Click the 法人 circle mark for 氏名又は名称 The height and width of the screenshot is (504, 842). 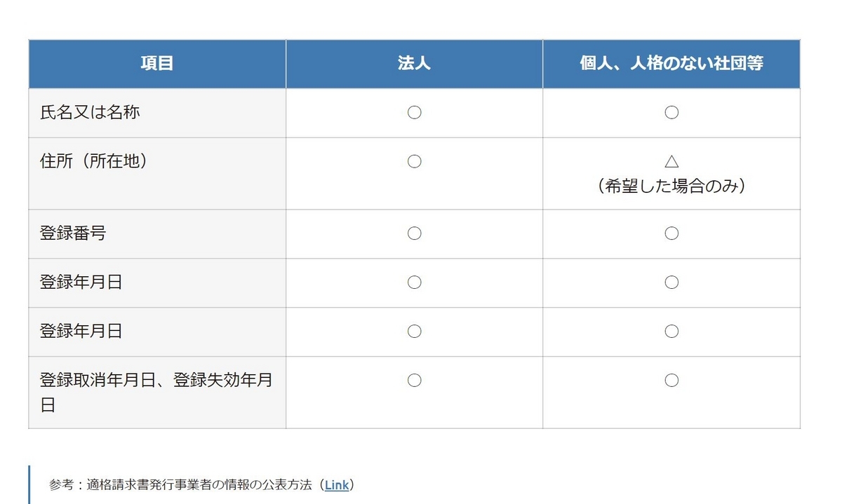[414, 113]
